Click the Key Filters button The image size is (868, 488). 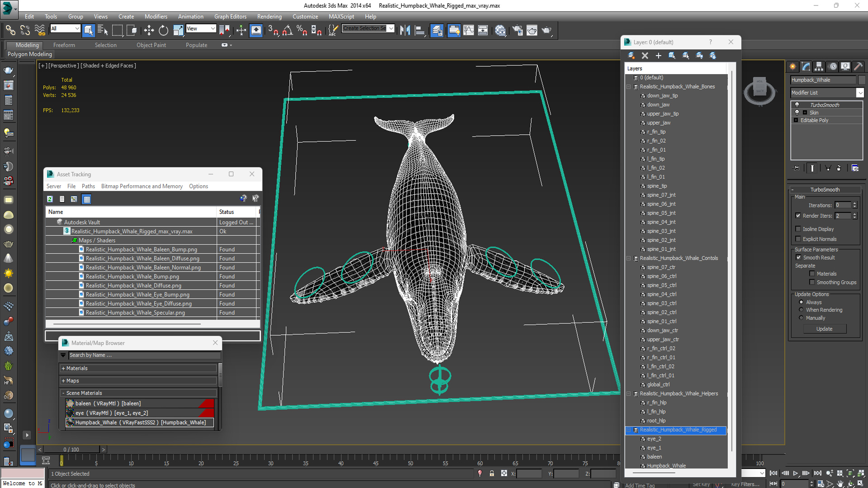pos(745,484)
